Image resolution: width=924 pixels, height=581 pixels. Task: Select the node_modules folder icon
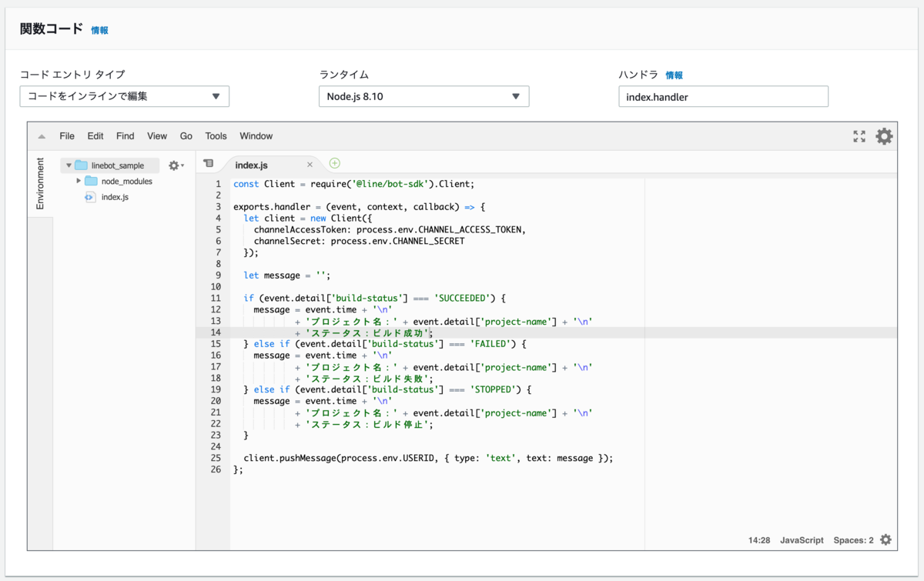[x=91, y=181]
